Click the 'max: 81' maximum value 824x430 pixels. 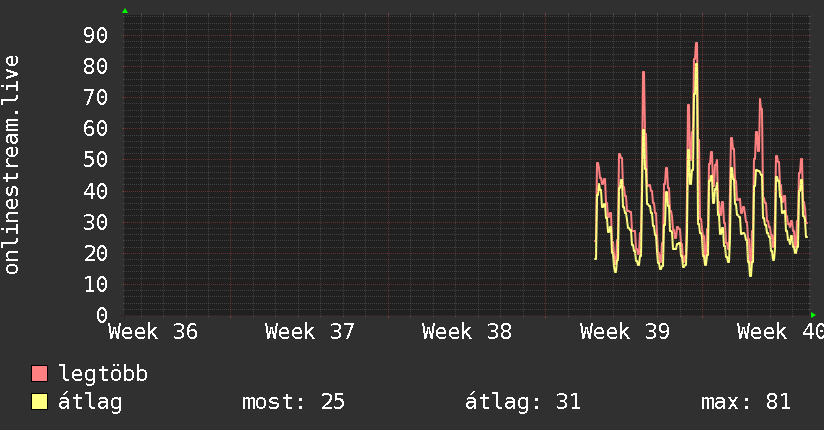click(x=746, y=402)
